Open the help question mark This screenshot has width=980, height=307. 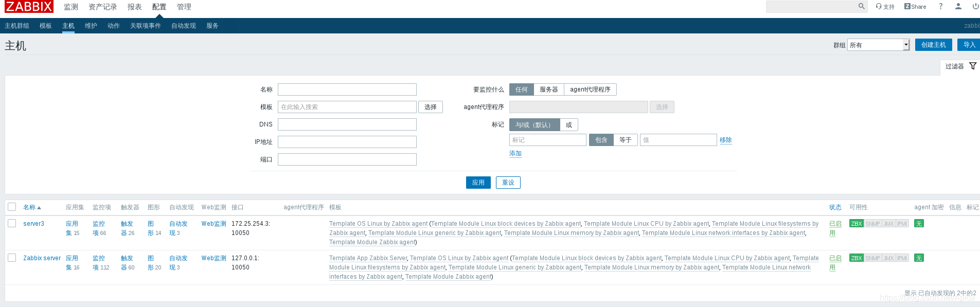(941, 7)
